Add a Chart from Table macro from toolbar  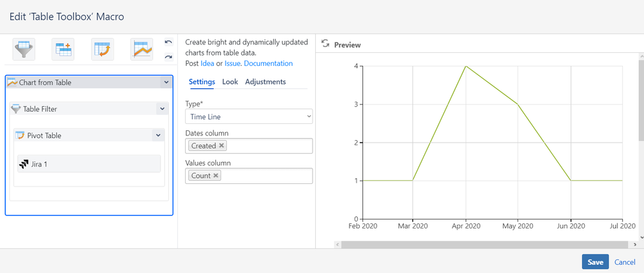pos(142,50)
